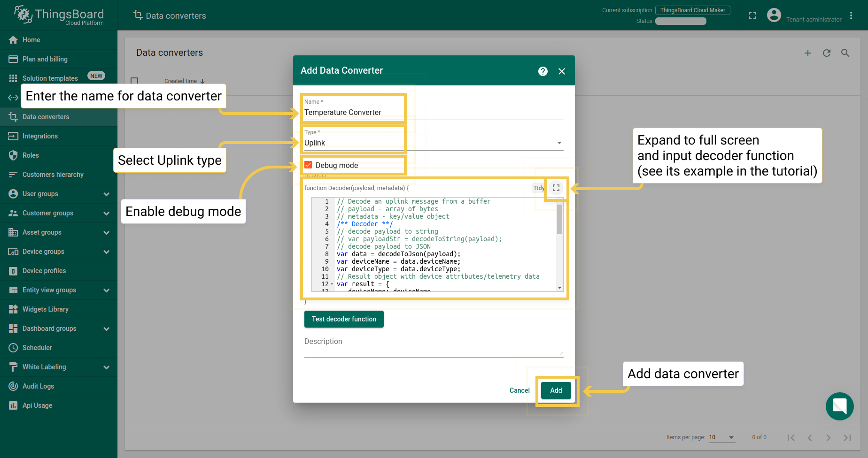
Task: Expand decoder editor to full screen
Action: click(x=556, y=188)
